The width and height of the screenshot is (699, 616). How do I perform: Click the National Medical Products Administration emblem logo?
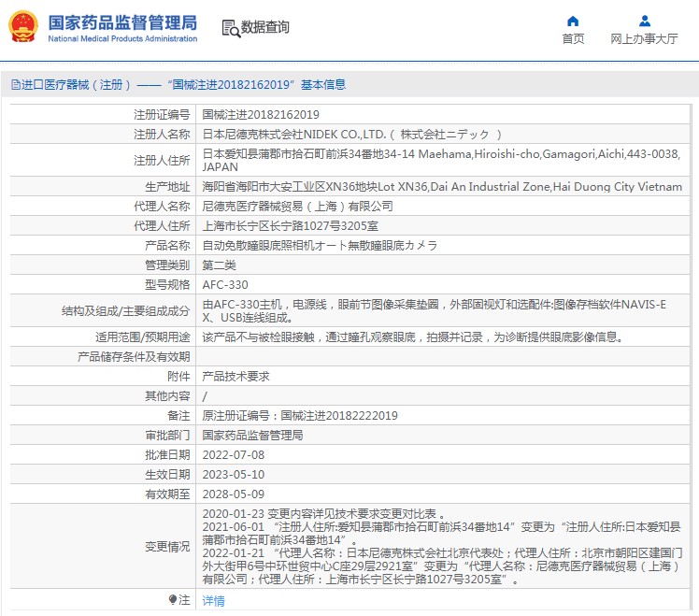click(x=24, y=28)
